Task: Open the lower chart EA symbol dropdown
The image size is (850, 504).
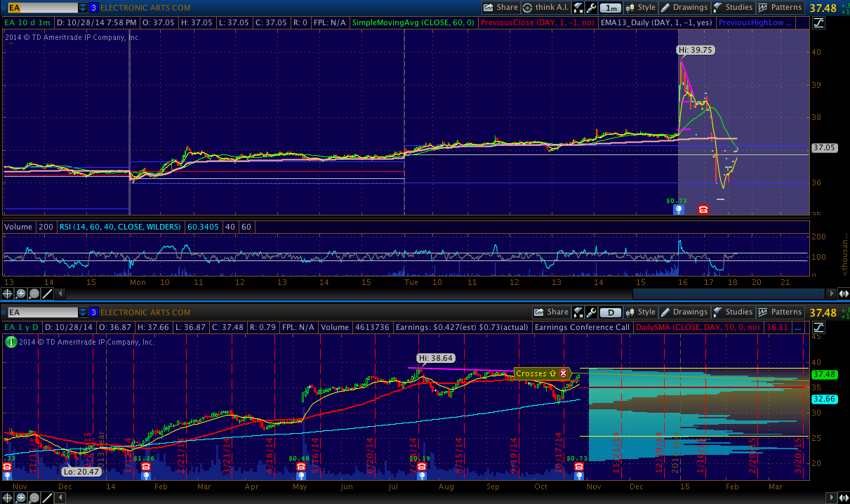Action: [x=83, y=312]
